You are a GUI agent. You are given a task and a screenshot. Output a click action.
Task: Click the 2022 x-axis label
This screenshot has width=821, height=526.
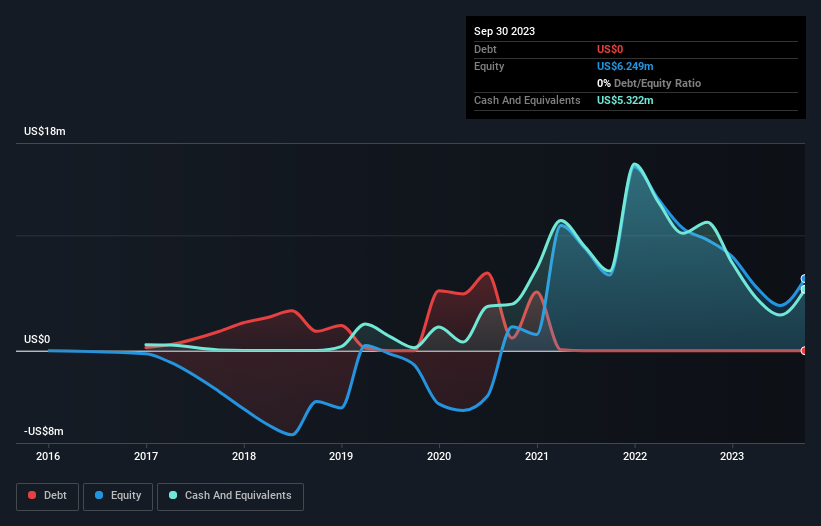pos(635,456)
